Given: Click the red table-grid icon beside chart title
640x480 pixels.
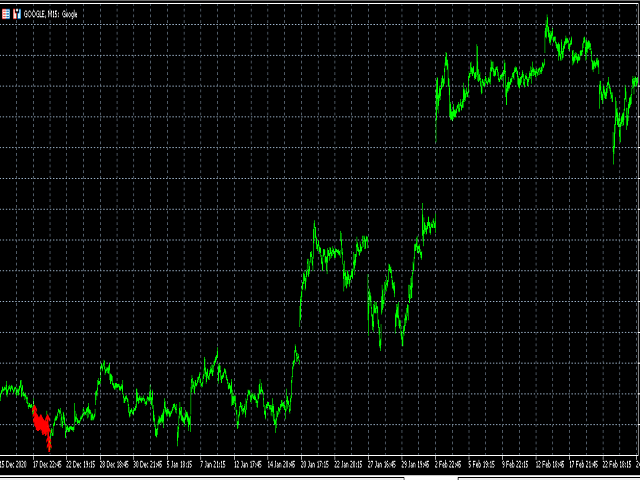Looking at the screenshot, I should (x=6, y=14).
